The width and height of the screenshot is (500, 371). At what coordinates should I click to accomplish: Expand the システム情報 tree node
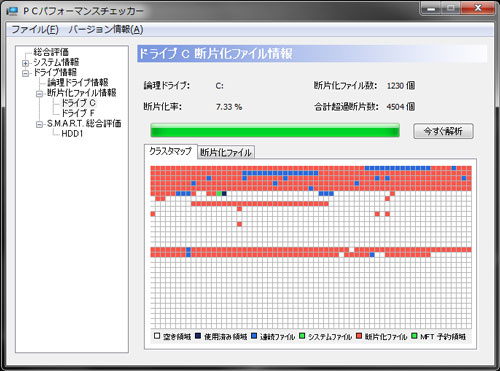click(x=26, y=63)
